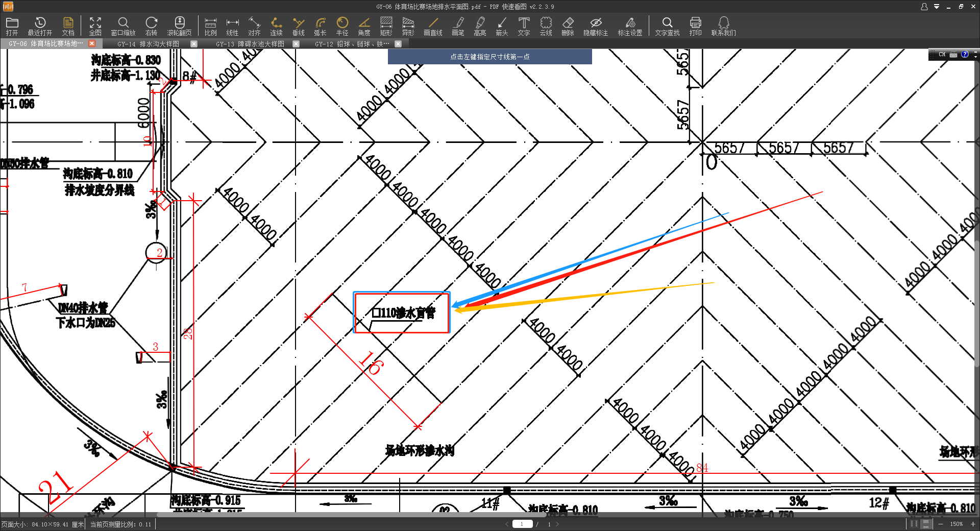Switch to two-column page view mode
980x531 pixels.
tap(914, 524)
